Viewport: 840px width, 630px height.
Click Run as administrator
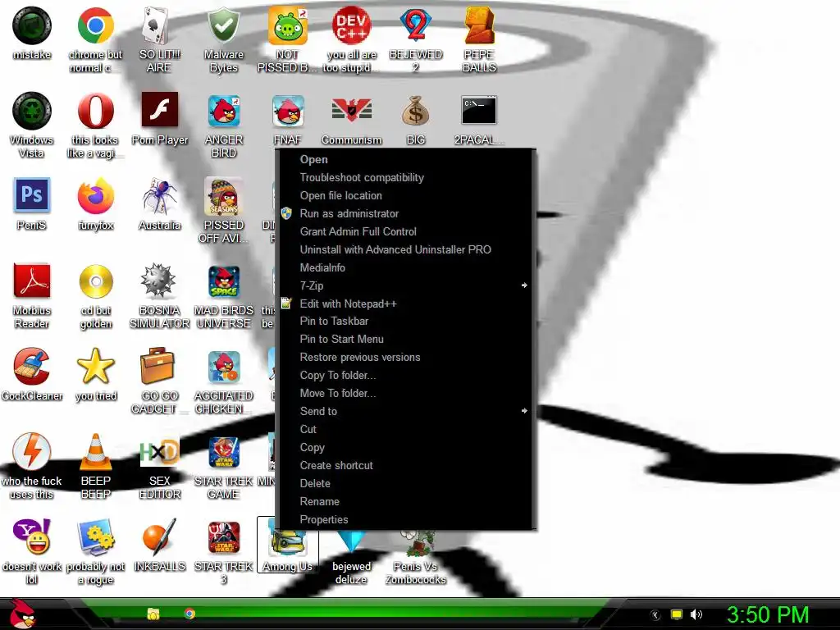click(x=405, y=213)
